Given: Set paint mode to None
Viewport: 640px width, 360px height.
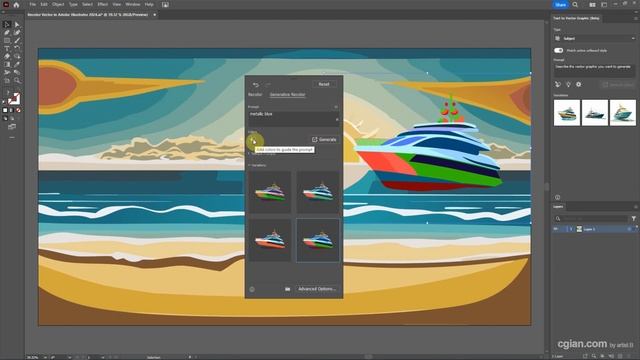Looking at the screenshot, I should (18, 110).
